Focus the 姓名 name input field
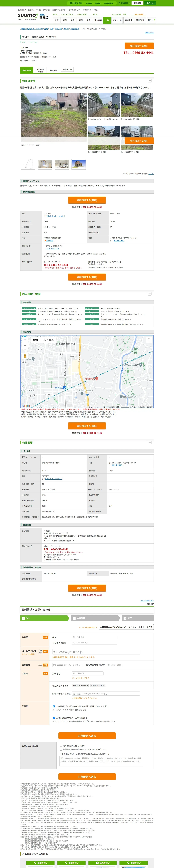Image resolution: width=174 pixels, height=868 pixels. (x=95, y=637)
